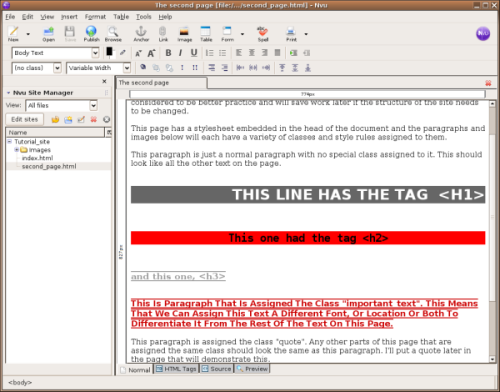Insert an Anchor using the anchor icon

[141, 33]
